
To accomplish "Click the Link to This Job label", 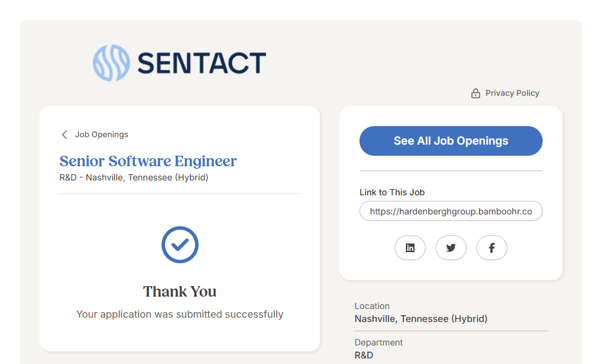I will tap(392, 192).
